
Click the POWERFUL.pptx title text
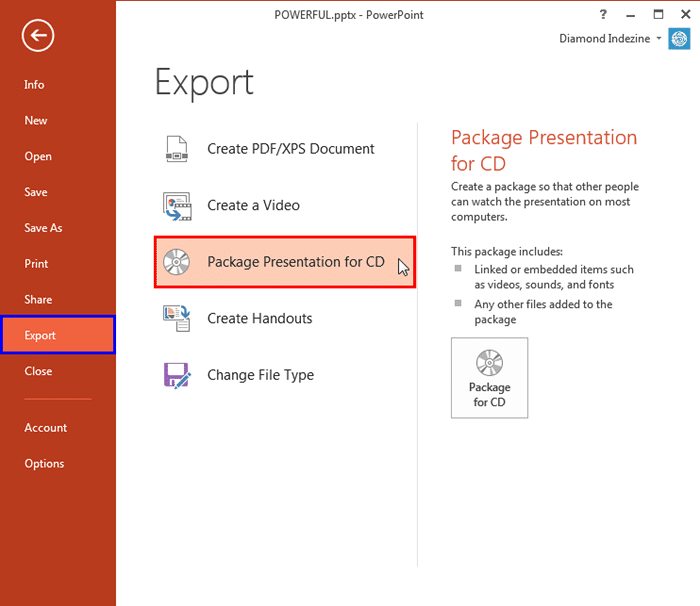349,15
